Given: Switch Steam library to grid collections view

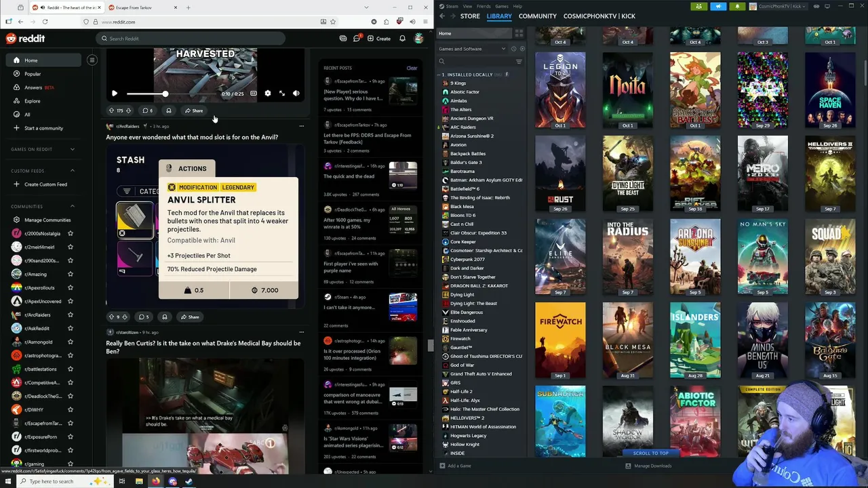Looking at the screenshot, I should (519, 33).
